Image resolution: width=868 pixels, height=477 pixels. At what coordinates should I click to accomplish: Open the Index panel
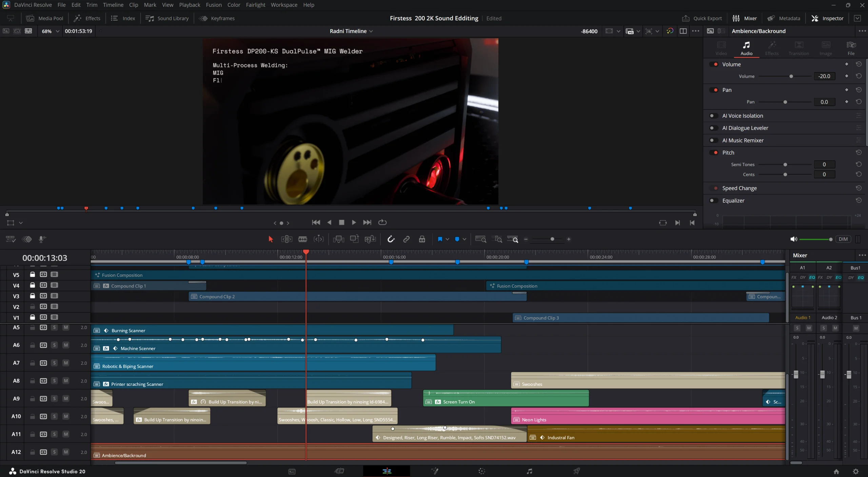click(123, 18)
